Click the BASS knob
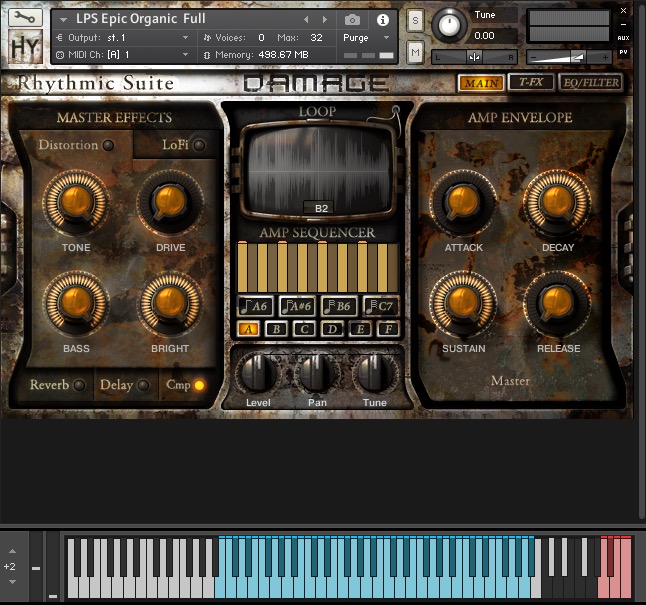This screenshot has height=605, width=646. pyautogui.click(x=76, y=304)
